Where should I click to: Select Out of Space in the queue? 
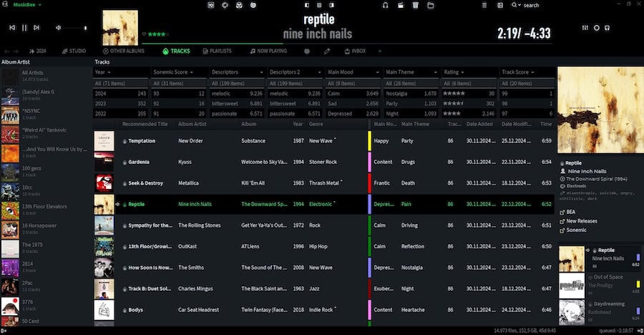click(x=600, y=285)
